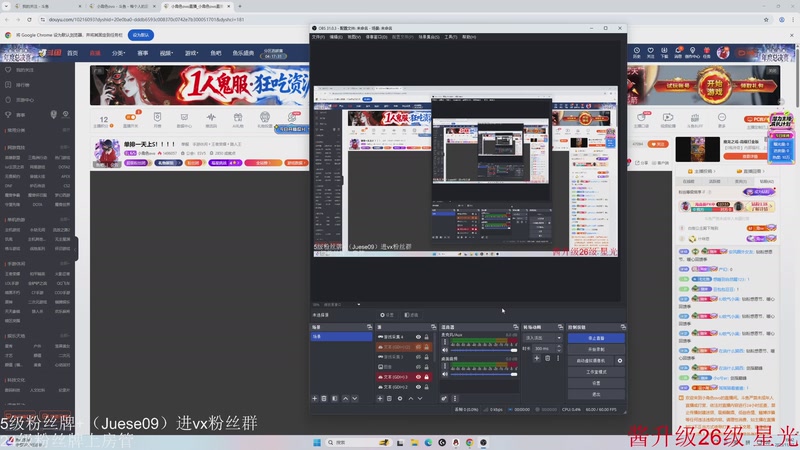
Task: Delete selected source with Sources trash icon
Action: point(389,398)
